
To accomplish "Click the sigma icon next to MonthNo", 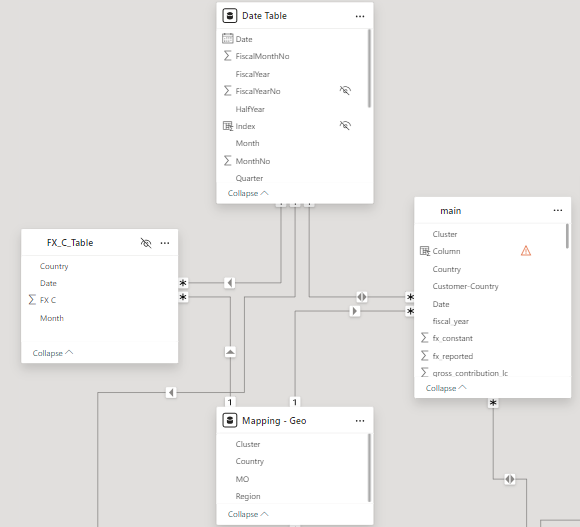I will 227,161.
